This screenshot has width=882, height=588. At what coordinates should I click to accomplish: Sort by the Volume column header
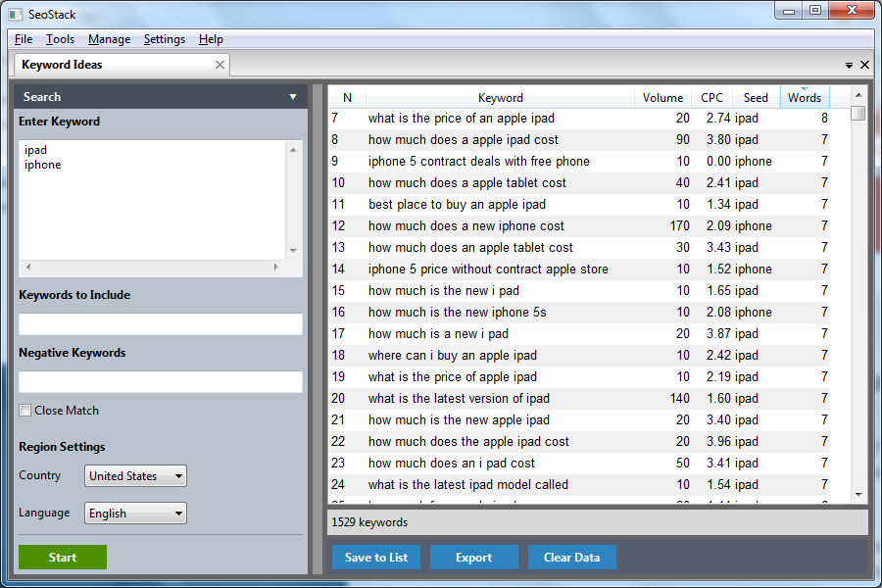click(662, 97)
